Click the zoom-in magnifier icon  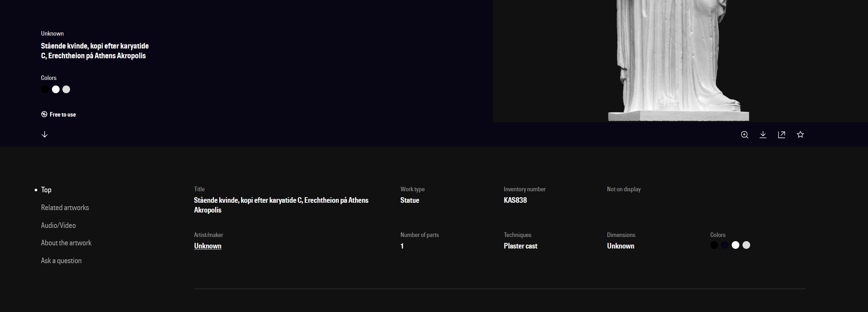744,135
